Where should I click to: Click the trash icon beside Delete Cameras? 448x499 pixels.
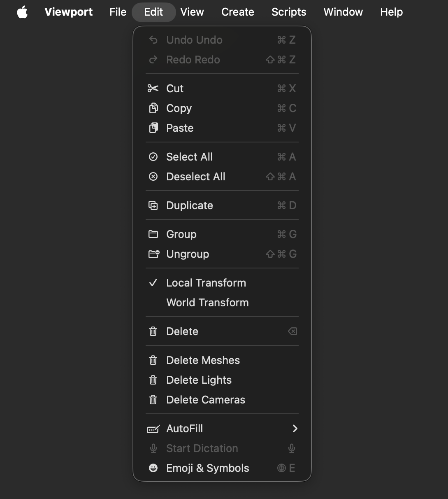(x=153, y=400)
